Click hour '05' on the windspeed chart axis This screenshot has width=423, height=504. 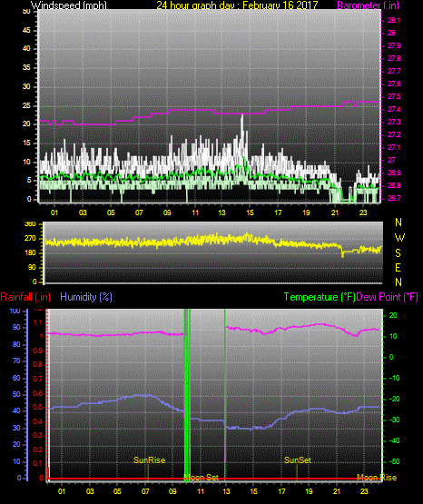(x=111, y=212)
